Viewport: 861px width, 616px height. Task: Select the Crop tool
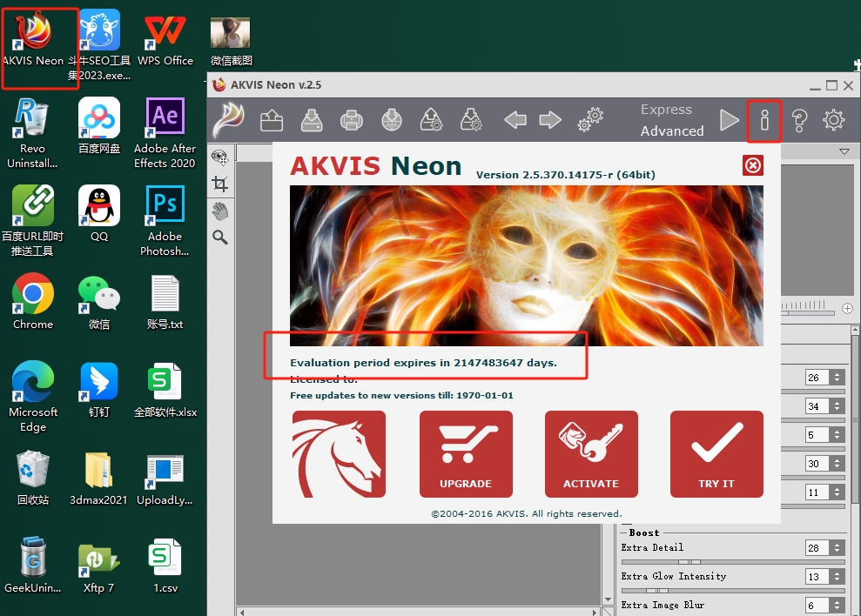(x=220, y=184)
